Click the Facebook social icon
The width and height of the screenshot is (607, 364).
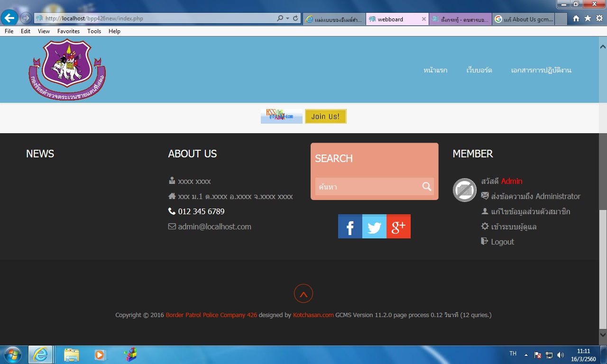[x=350, y=227]
